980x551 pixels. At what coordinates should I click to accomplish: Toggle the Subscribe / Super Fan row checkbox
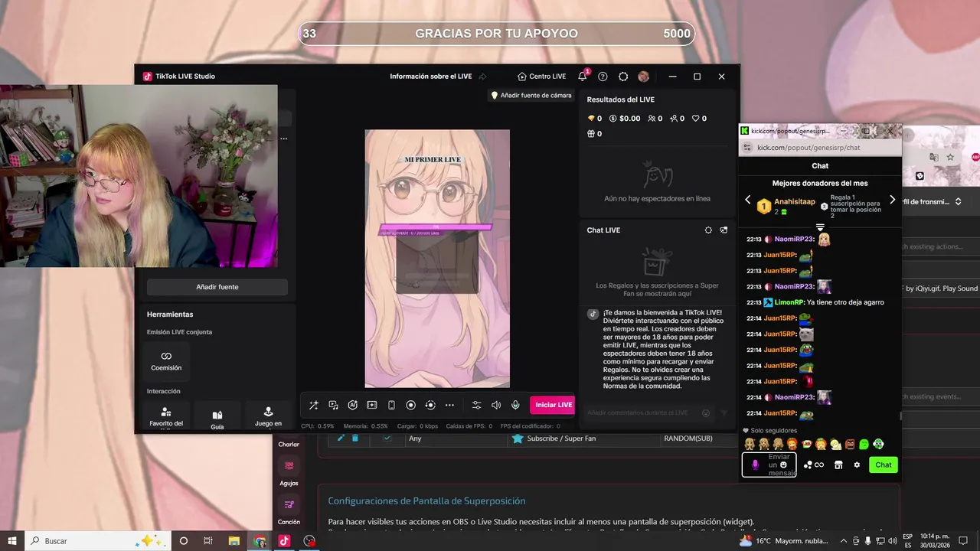(x=387, y=438)
